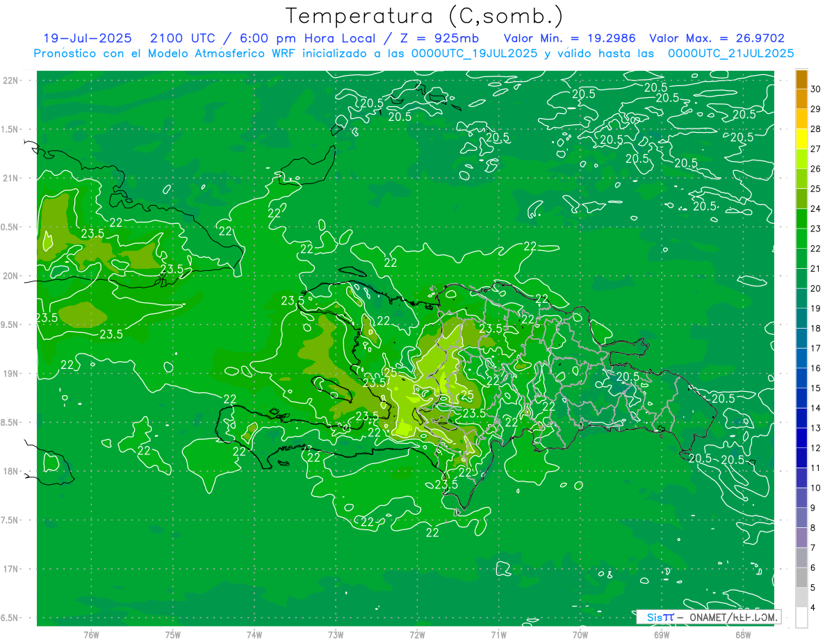Viewport: 834px width, 644px height.
Task: Click the color scale label 30
Action: click(816, 89)
